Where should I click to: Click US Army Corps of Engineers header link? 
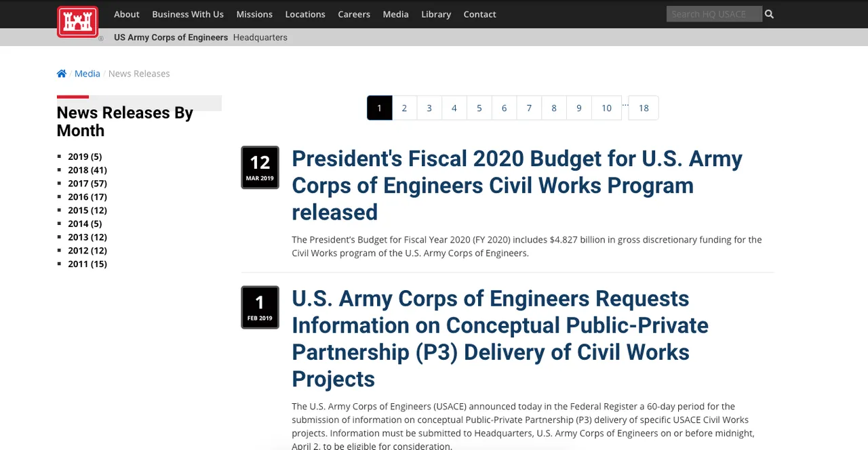(x=171, y=37)
